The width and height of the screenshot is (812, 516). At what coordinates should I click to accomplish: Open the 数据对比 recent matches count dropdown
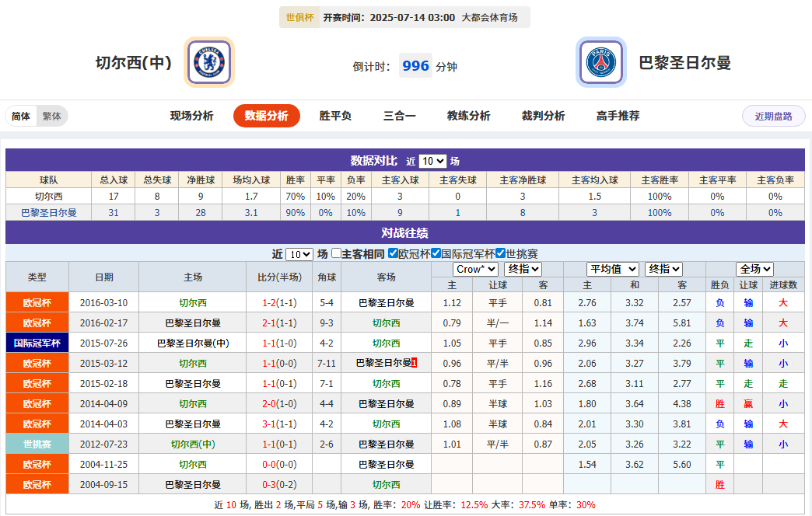point(432,161)
